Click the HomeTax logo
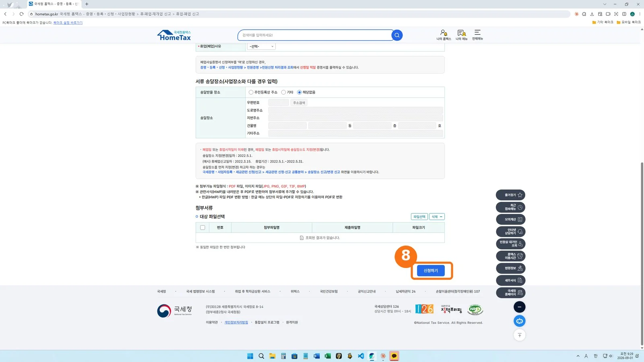 tap(174, 35)
